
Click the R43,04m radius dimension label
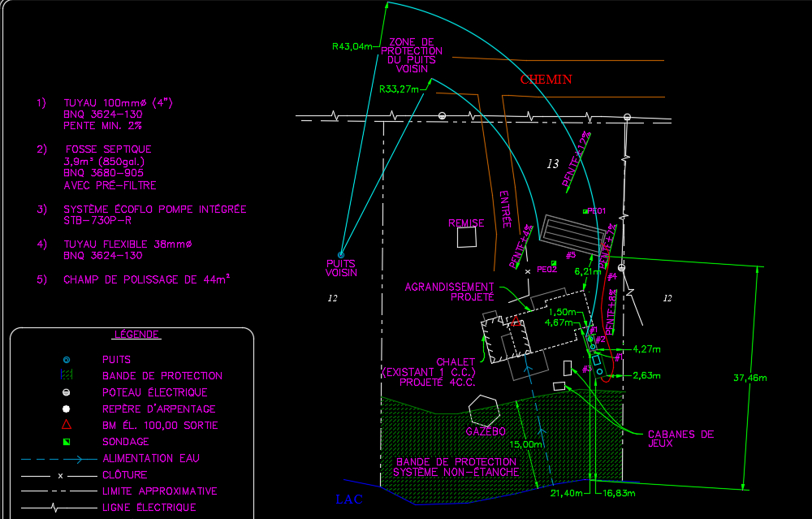coord(352,47)
